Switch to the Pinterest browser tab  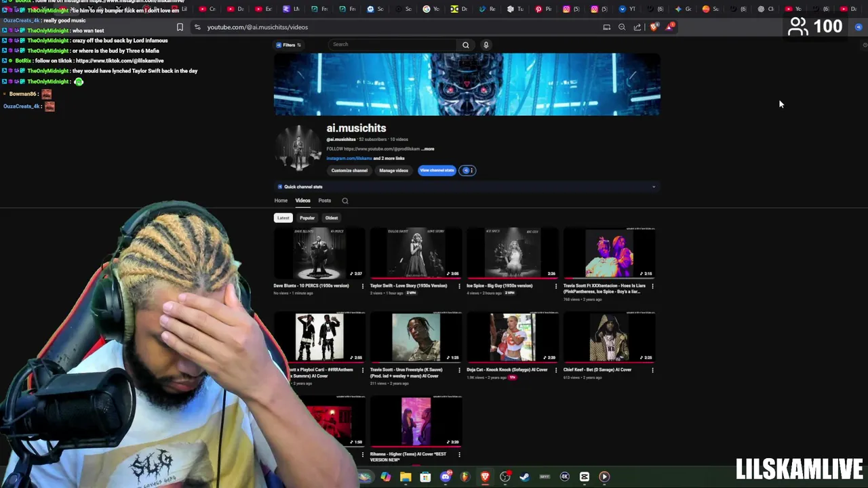click(543, 9)
